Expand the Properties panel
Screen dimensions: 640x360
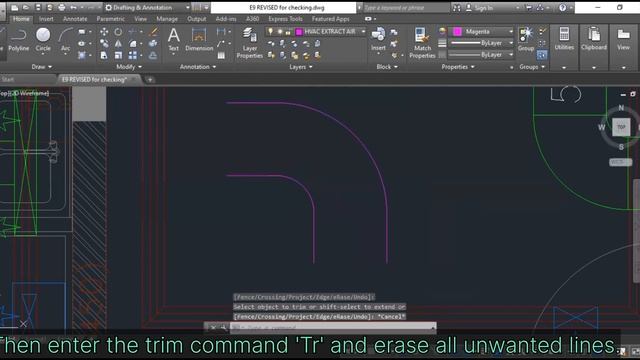[458, 67]
